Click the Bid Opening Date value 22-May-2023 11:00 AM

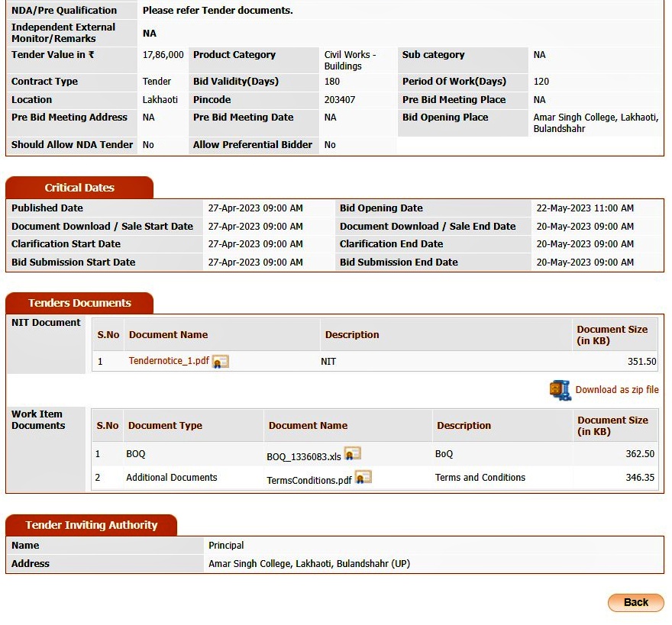(585, 208)
